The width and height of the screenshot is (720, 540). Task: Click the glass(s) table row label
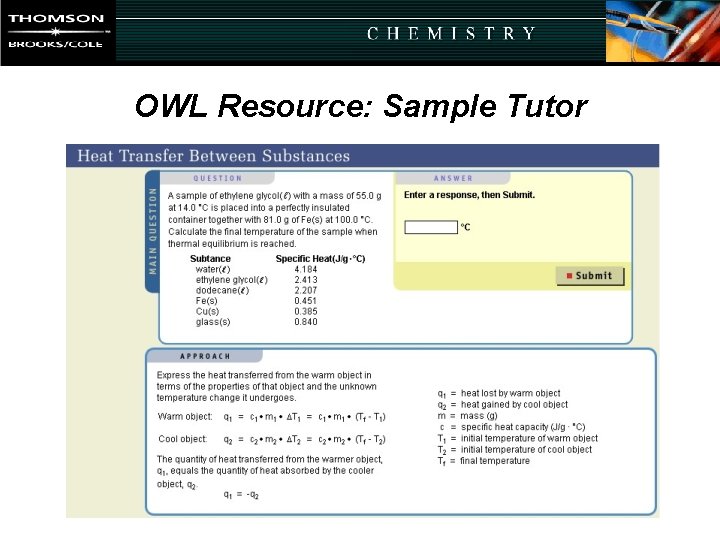point(213,322)
